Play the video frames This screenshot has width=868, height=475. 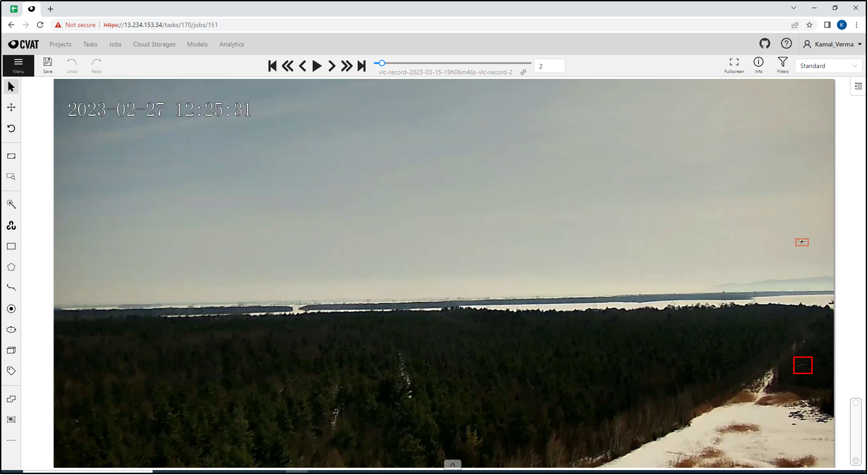click(317, 66)
